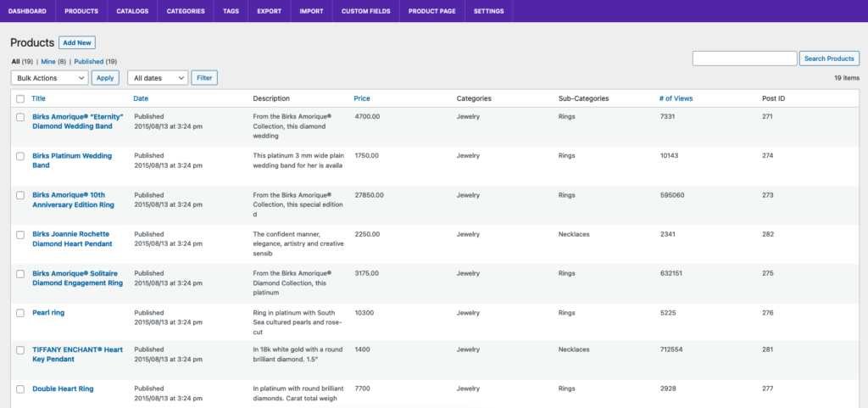Click the view count 10143
868x408 pixels.
[670, 155]
